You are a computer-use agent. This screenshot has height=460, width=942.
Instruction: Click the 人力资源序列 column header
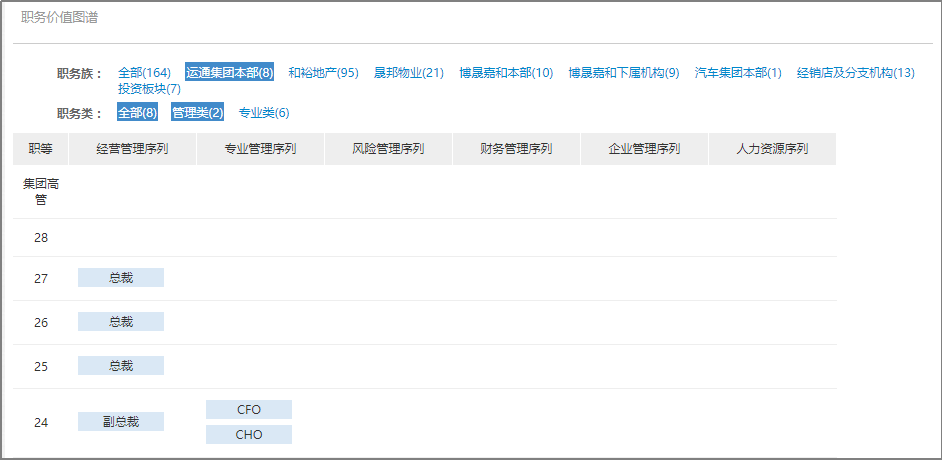coord(772,149)
